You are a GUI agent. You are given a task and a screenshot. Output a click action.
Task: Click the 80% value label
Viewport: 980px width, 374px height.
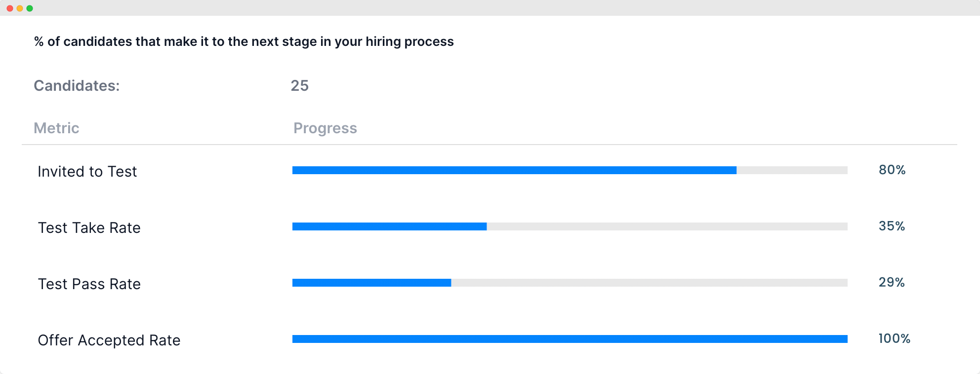point(892,170)
